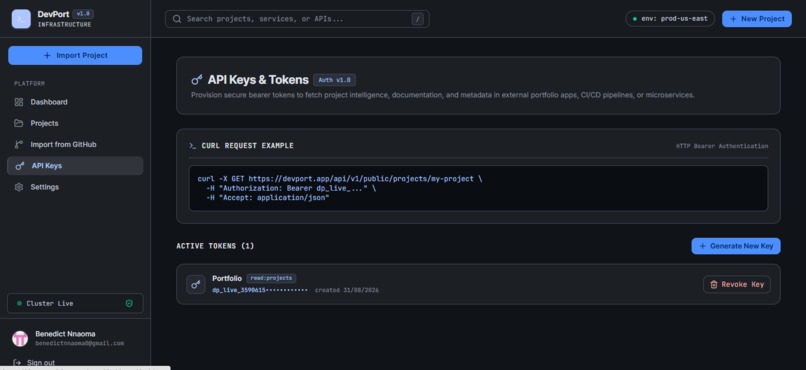The image size is (806, 370).
Task: Focus the search projects input field
Action: [x=297, y=19]
